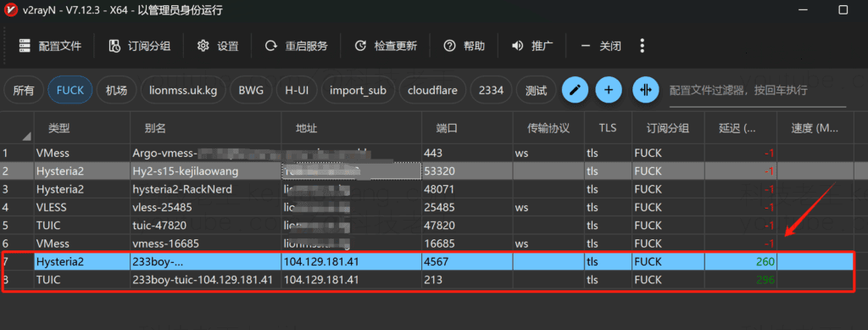Select the import_sub group tab
The height and width of the screenshot is (330, 868).
click(359, 90)
